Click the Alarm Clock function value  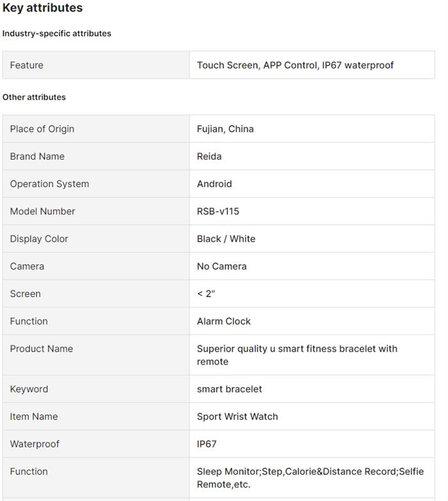[223, 322]
